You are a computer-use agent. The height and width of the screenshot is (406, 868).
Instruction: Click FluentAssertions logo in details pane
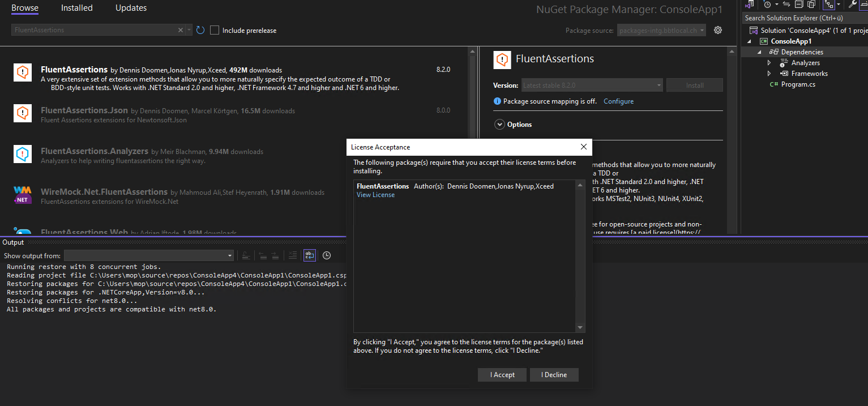coord(502,59)
